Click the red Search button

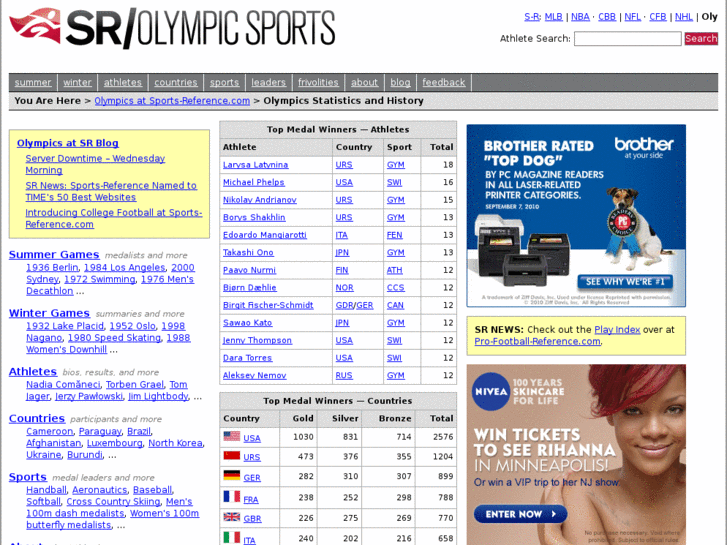coord(701,38)
